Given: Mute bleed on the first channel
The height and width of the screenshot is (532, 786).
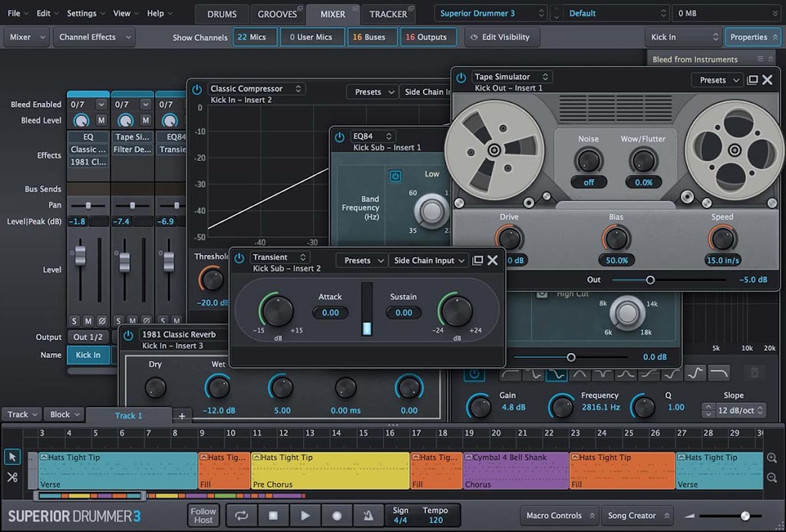Looking at the screenshot, I should click(x=101, y=121).
